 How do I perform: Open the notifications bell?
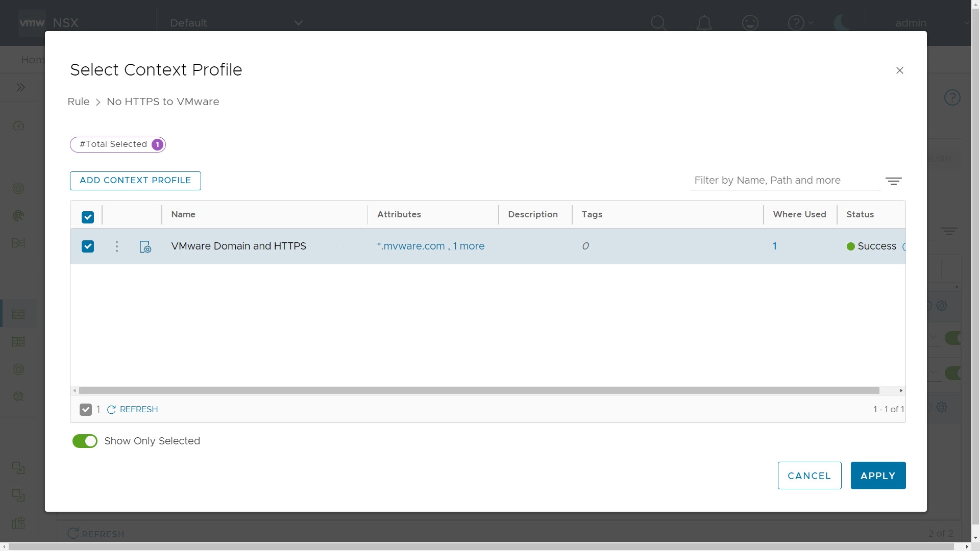[x=704, y=23]
